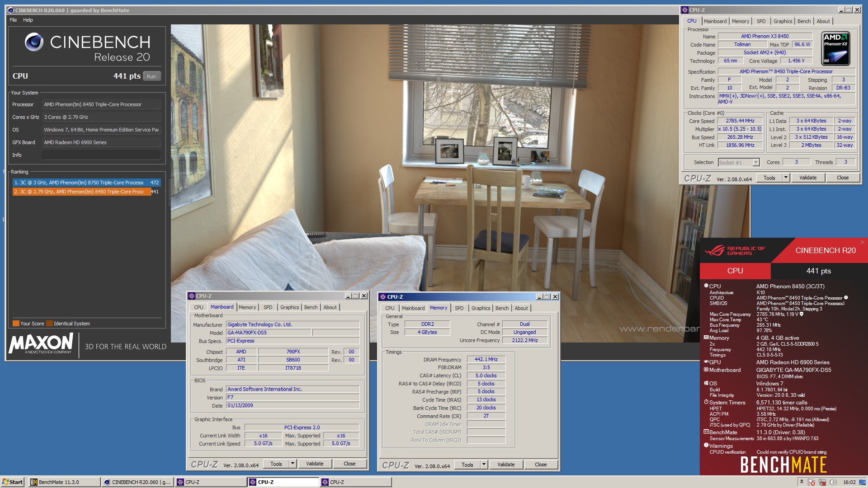The width and height of the screenshot is (868, 488).
Task: Click Validate in CPU-Z CPU window
Action: pyautogui.click(x=808, y=178)
